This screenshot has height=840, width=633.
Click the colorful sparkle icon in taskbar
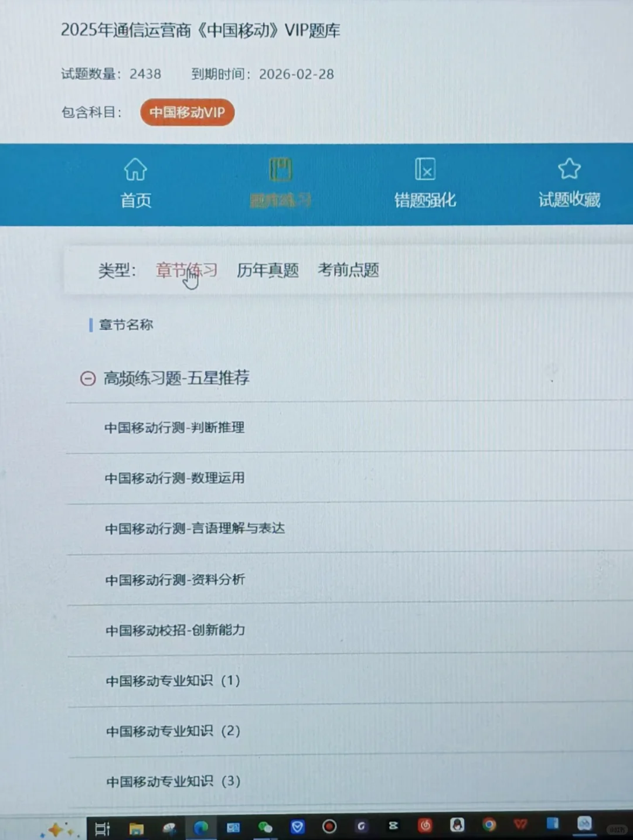coord(57,829)
